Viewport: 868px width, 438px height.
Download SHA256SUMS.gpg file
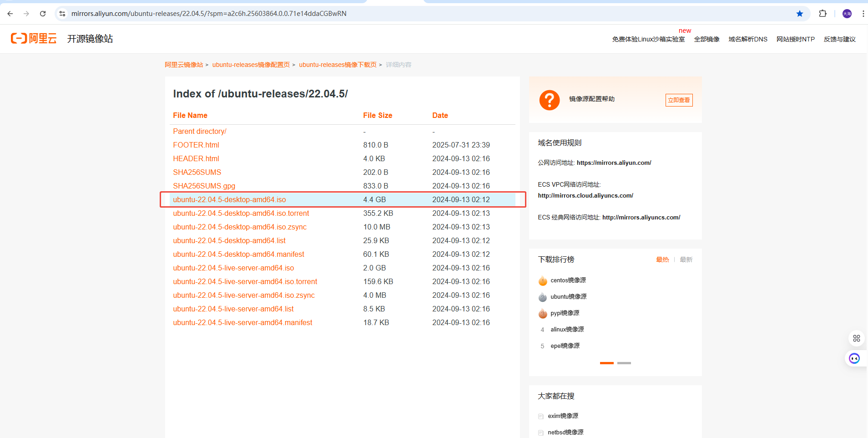click(x=204, y=186)
